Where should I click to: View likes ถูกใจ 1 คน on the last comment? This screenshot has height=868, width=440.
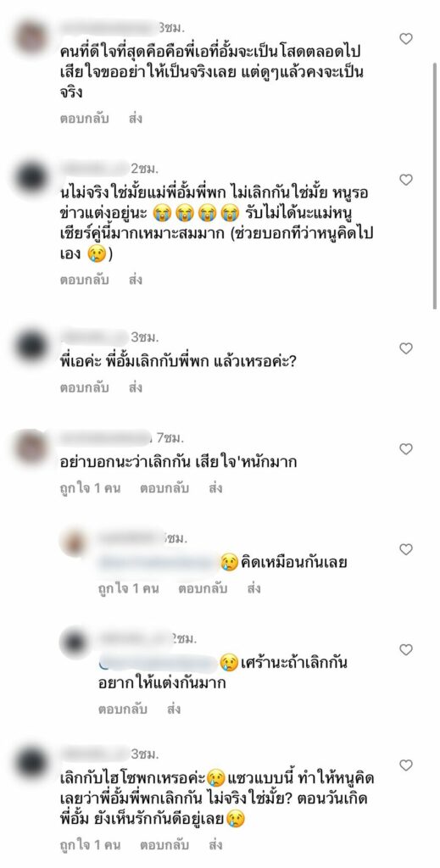(x=90, y=845)
